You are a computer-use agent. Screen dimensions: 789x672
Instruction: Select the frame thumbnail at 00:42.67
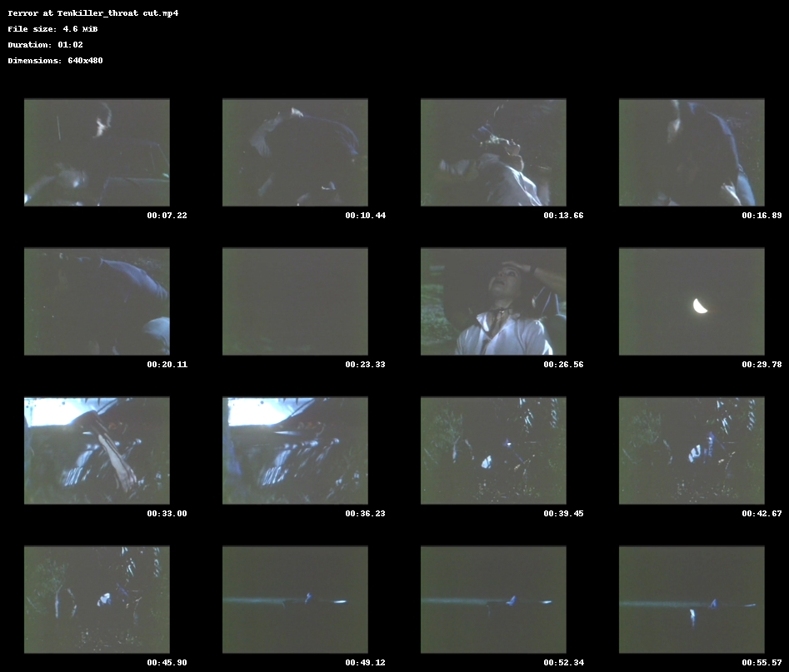[x=692, y=450]
